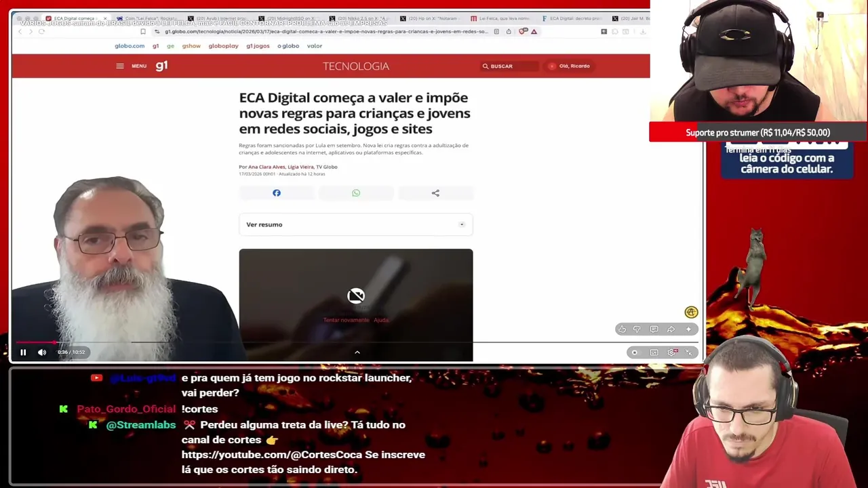This screenshot has height=488, width=868.
Task: Click the dislike thumbs-down icon on video
Action: (x=637, y=329)
